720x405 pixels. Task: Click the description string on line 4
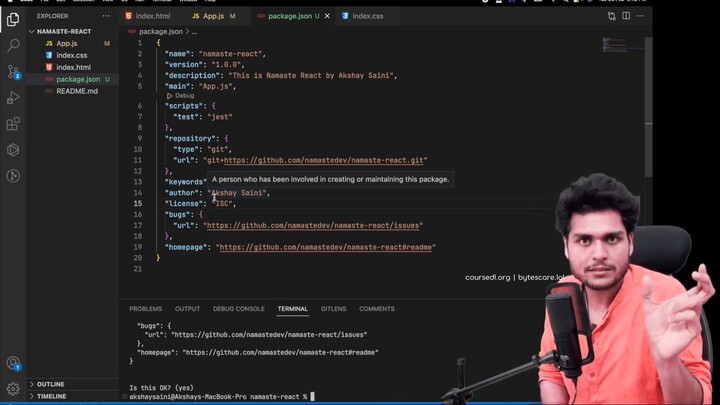(x=311, y=75)
